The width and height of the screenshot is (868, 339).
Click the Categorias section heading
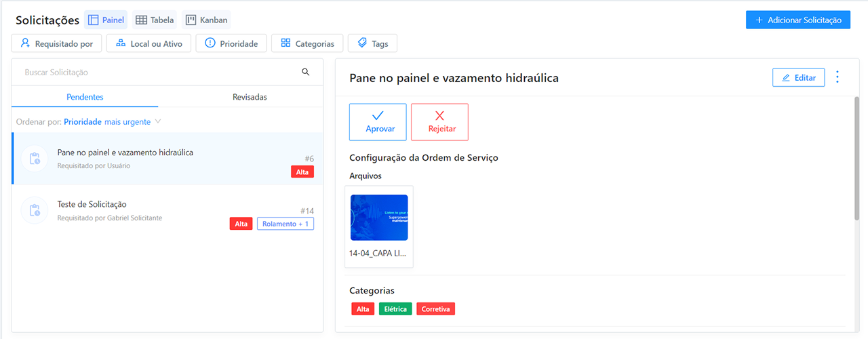click(x=372, y=291)
